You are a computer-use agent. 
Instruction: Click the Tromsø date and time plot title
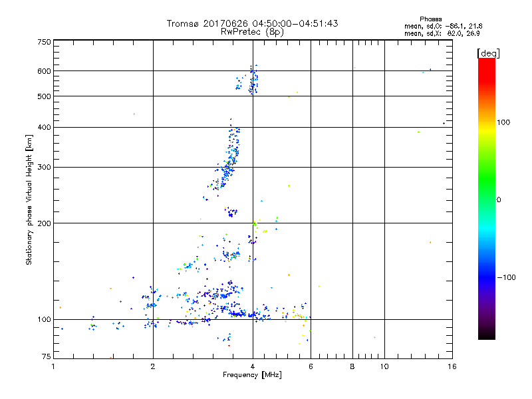[x=252, y=23]
